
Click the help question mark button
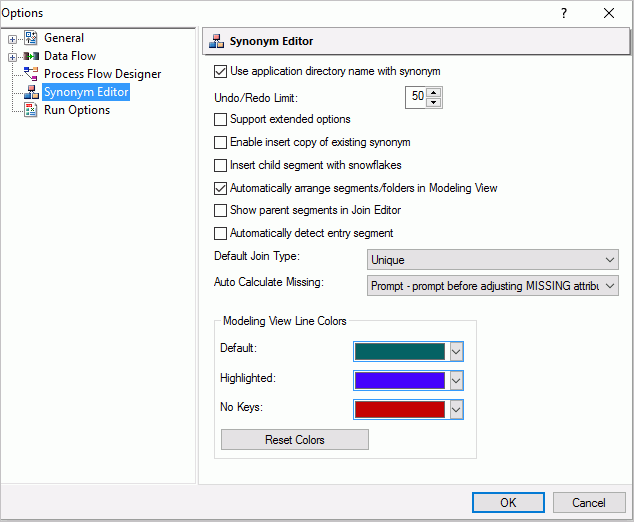tap(564, 13)
